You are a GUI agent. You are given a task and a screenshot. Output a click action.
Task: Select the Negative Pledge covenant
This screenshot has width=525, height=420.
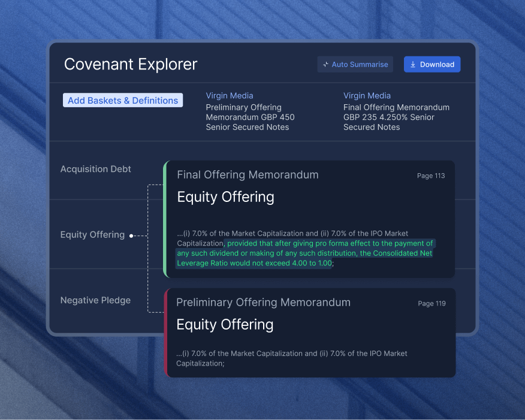[x=95, y=300]
